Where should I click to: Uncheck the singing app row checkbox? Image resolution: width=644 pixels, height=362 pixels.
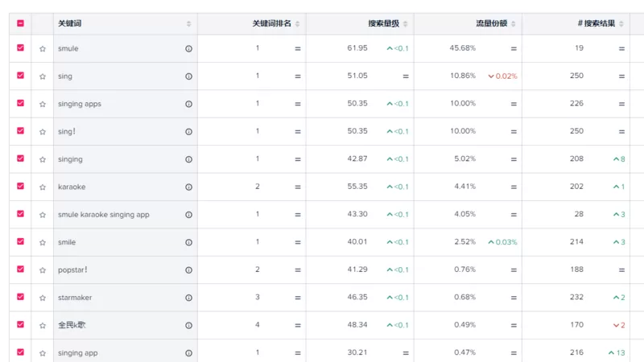pyautogui.click(x=20, y=352)
